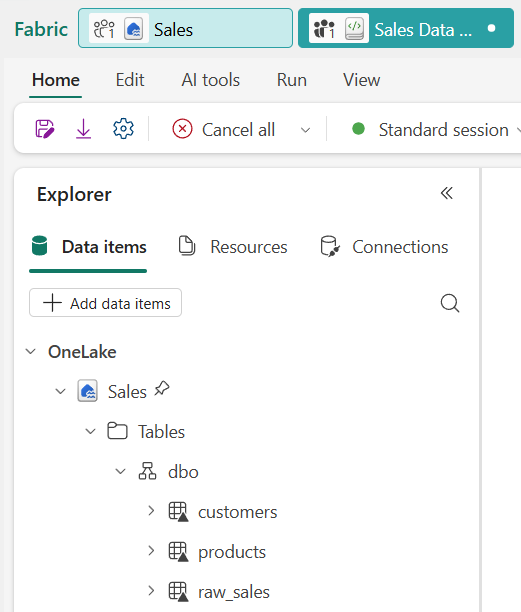The width and height of the screenshot is (521, 612).
Task: Click the green session status dot
Action: pos(358,129)
